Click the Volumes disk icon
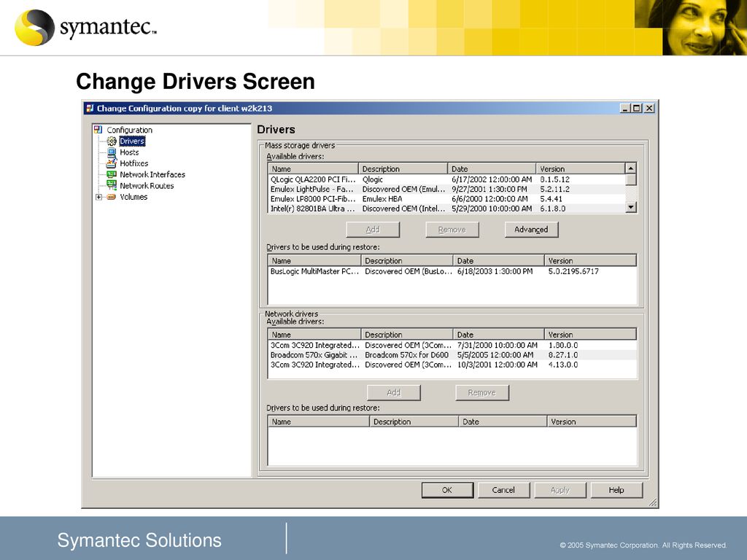The width and height of the screenshot is (747, 560). (112, 197)
